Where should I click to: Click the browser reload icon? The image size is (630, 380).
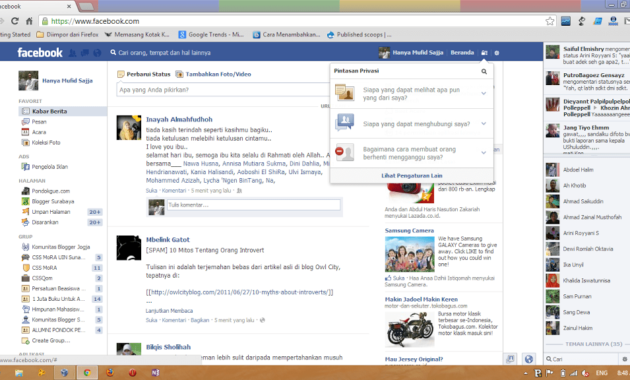(x=15, y=21)
